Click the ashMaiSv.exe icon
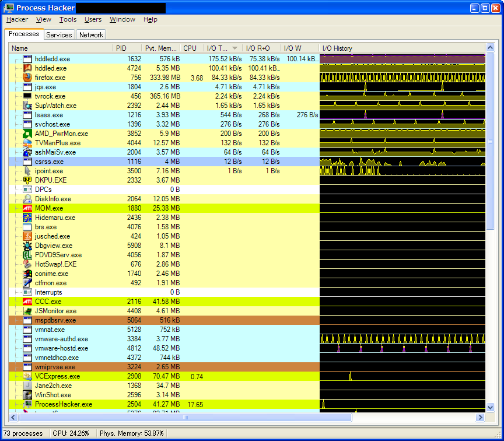Viewport: 504px width, 441px height. pos(27,152)
